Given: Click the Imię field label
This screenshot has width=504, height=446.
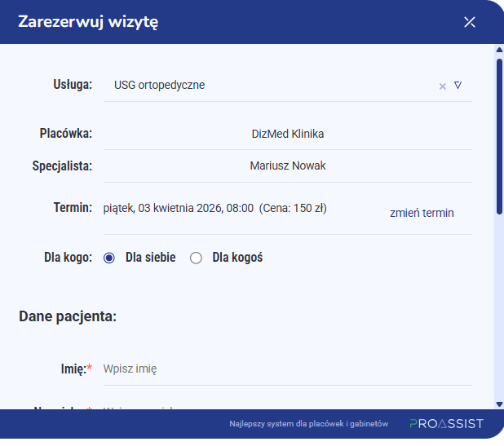Looking at the screenshot, I should pos(73,369).
